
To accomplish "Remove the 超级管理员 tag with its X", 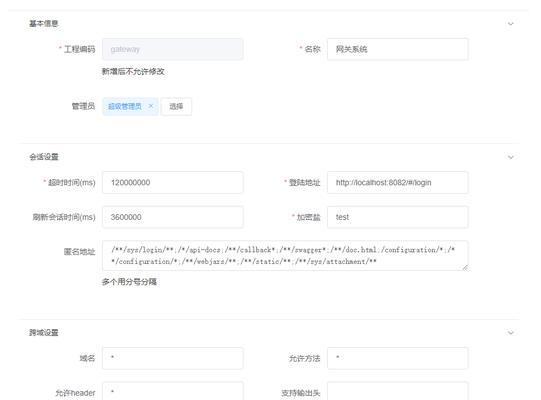I will tap(151, 106).
